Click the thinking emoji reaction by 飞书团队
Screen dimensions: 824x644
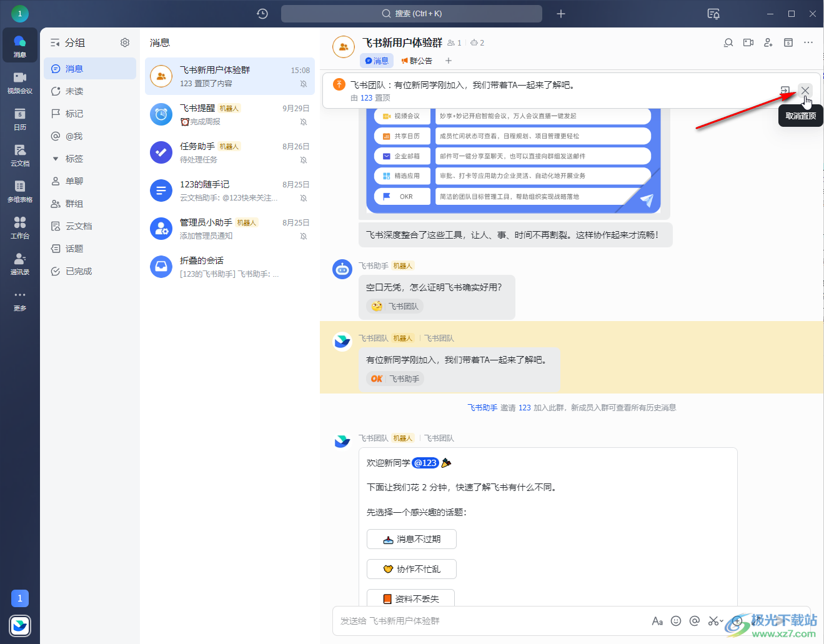pos(395,306)
